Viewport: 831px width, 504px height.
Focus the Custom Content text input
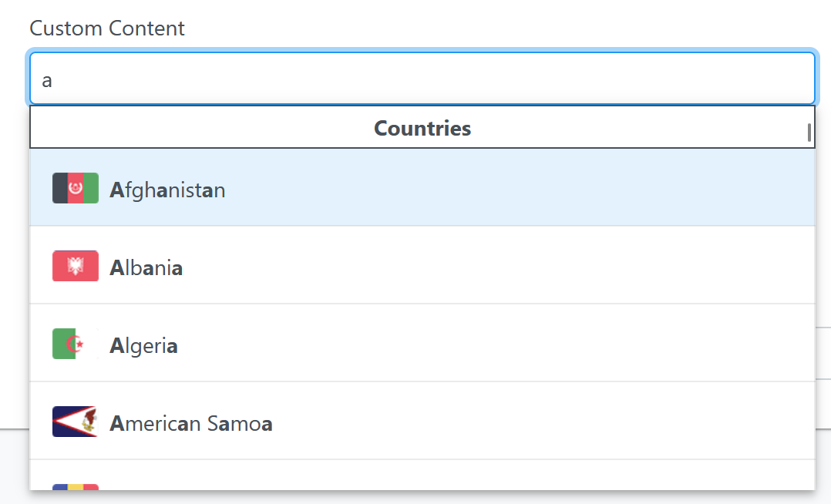[x=422, y=79]
